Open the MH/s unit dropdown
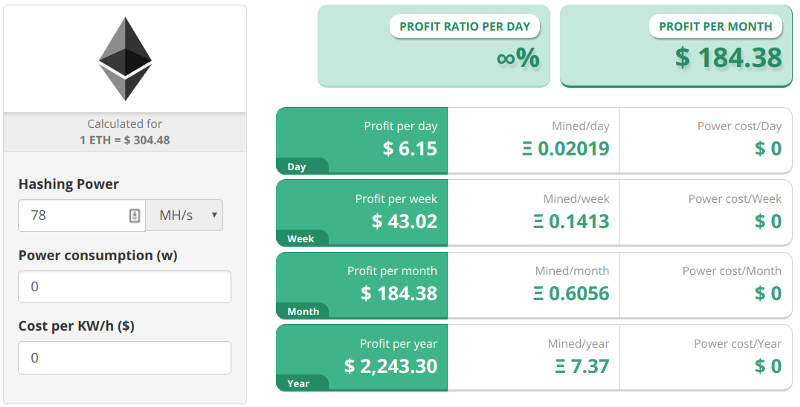The width and height of the screenshot is (800, 407). pyautogui.click(x=185, y=215)
